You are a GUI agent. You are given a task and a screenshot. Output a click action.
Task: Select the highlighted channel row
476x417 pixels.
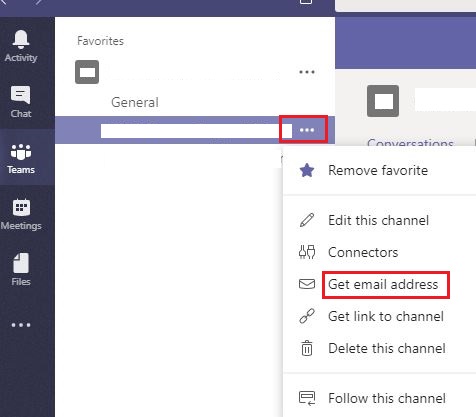[x=195, y=130]
